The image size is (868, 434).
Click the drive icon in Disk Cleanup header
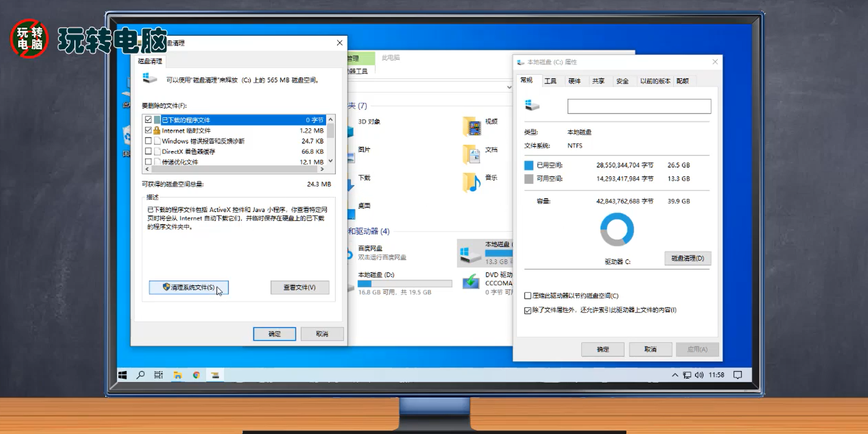pos(150,79)
